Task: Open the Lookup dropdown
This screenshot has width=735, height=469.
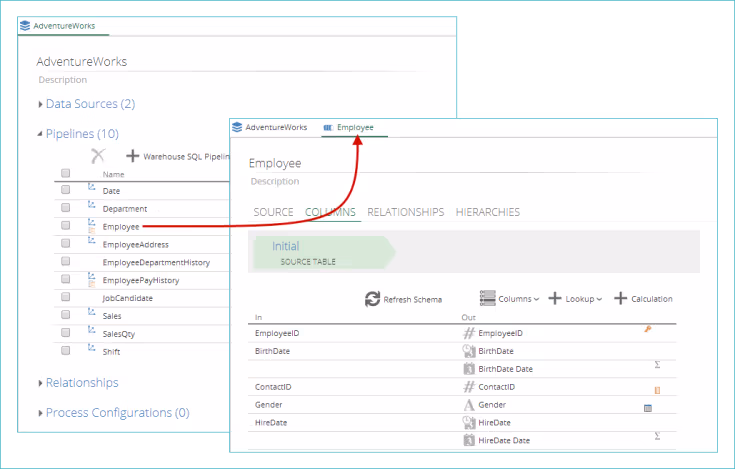Action: [x=576, y=299]
